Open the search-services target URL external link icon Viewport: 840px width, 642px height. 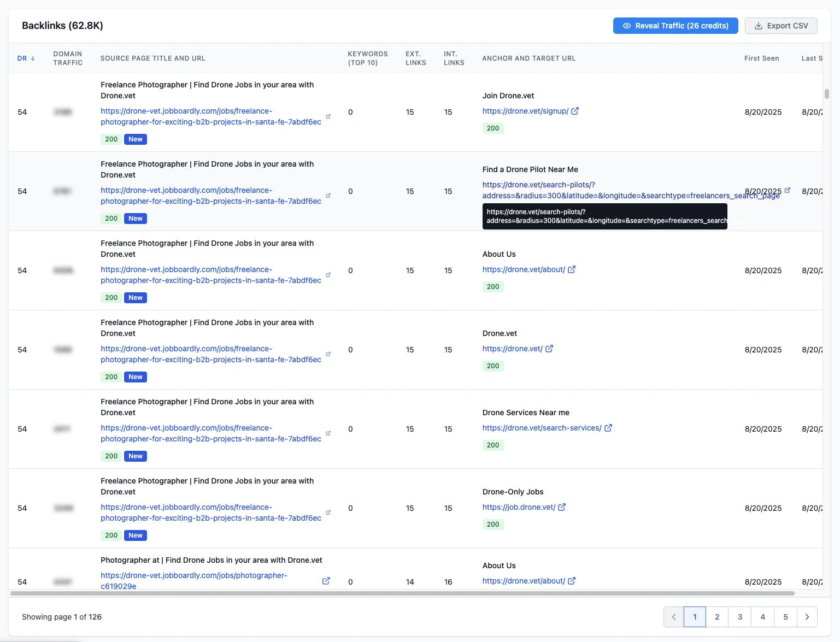tap(608, 428)
